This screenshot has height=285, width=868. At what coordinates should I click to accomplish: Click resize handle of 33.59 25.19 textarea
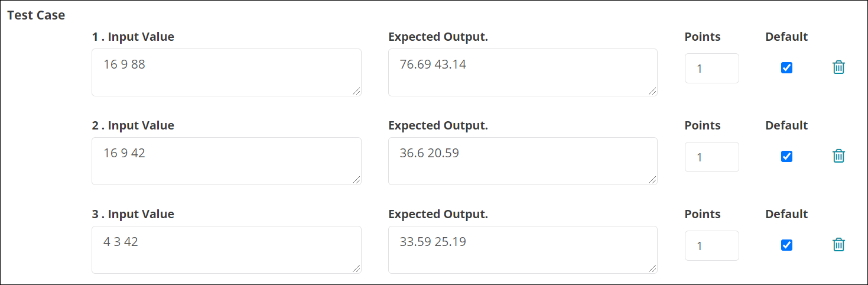pyautogui.click(x=653, y=269)
